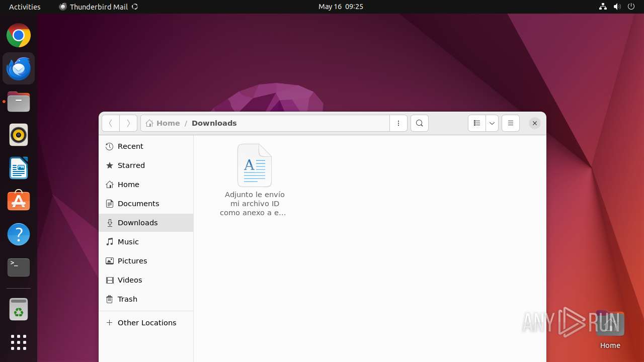Launch Thunderbird Mail from the dock
The image size is (644, 362).
click(x=19, y=68)
